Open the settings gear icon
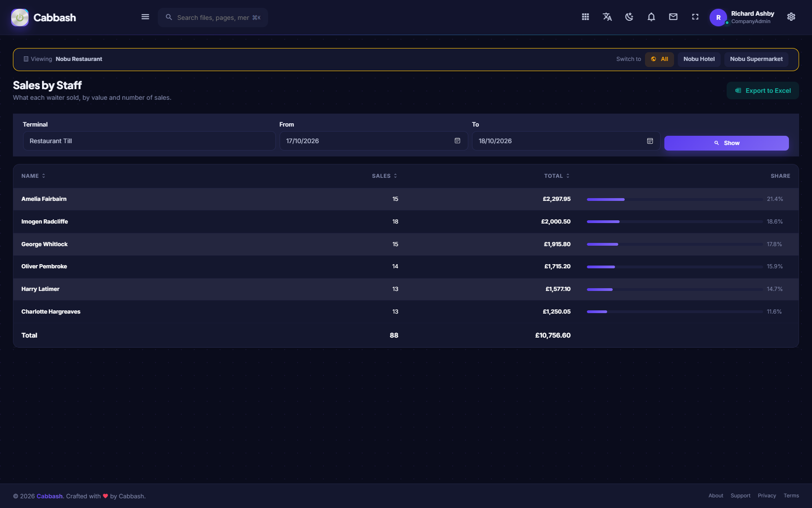The height and width of the screenshot is (508, 812). (791, 17)
